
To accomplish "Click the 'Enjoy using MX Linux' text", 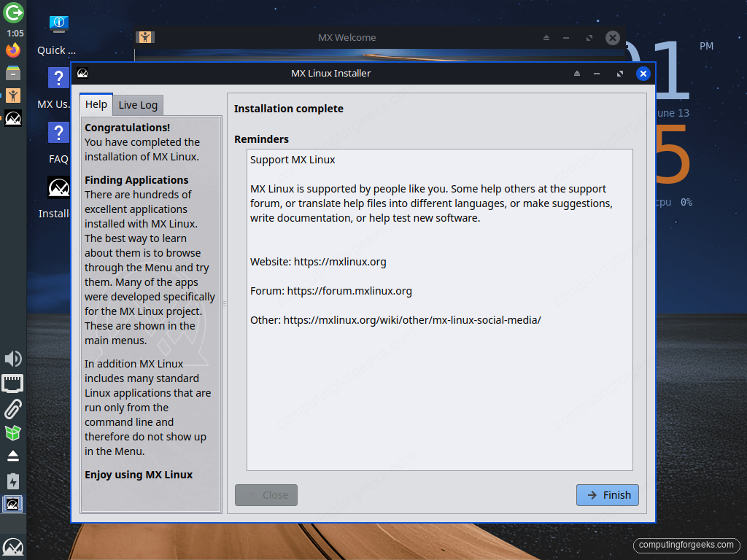I will [x=139, y=475].
